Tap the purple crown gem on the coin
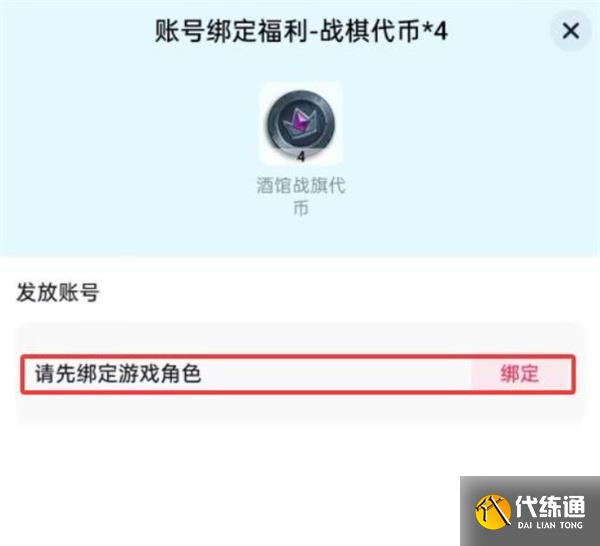 301,122
